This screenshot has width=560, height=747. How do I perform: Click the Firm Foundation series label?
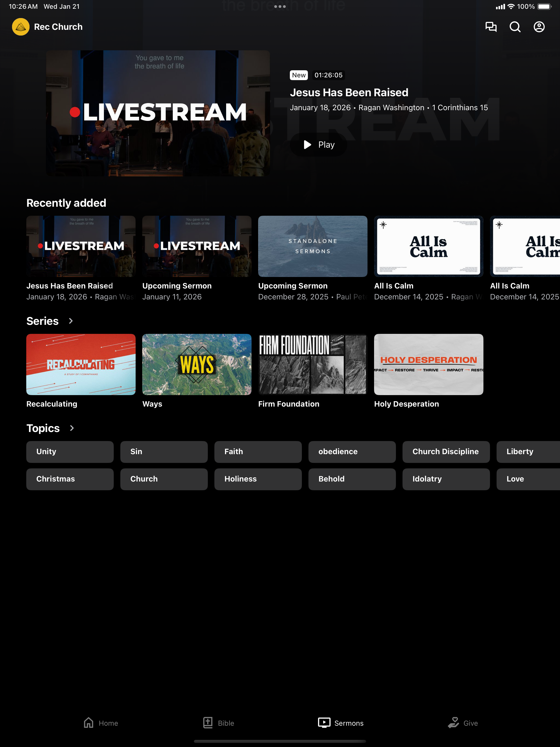pyautogui.click(x=289, y=404)
